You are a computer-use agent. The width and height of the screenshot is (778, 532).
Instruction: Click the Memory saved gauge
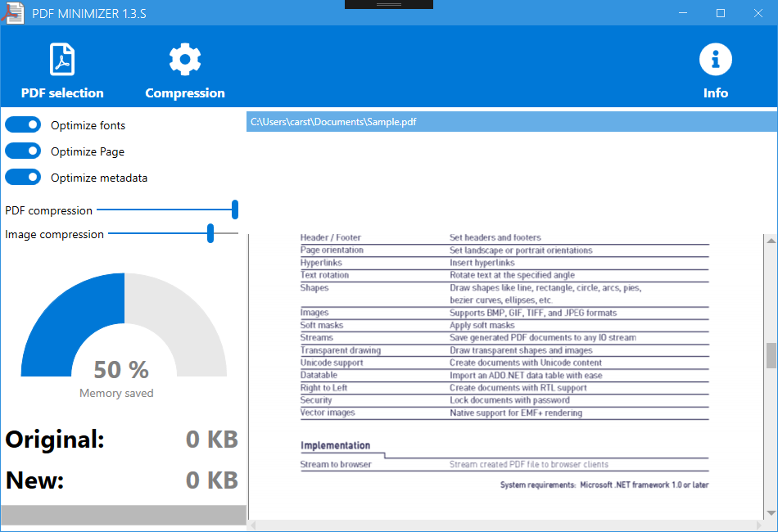click(124, 325)
